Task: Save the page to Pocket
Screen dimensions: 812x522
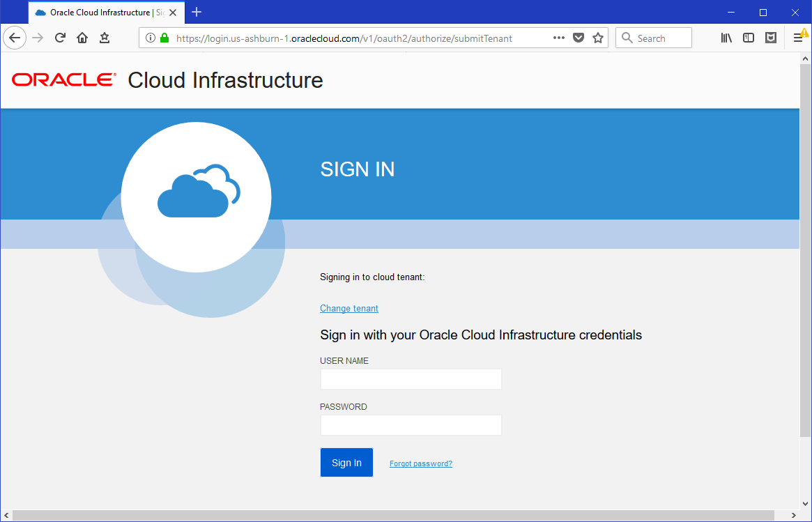Action: tap(579, 38)
